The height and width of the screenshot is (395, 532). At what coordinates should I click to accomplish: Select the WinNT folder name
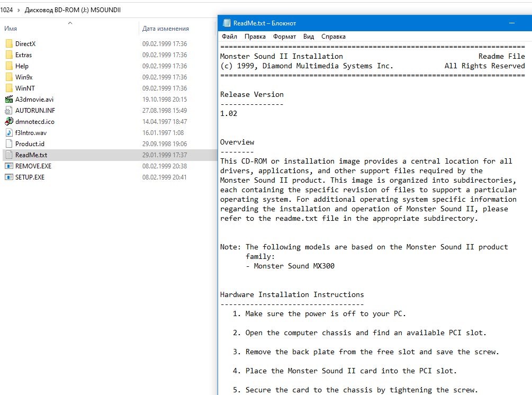click(25, 88)
